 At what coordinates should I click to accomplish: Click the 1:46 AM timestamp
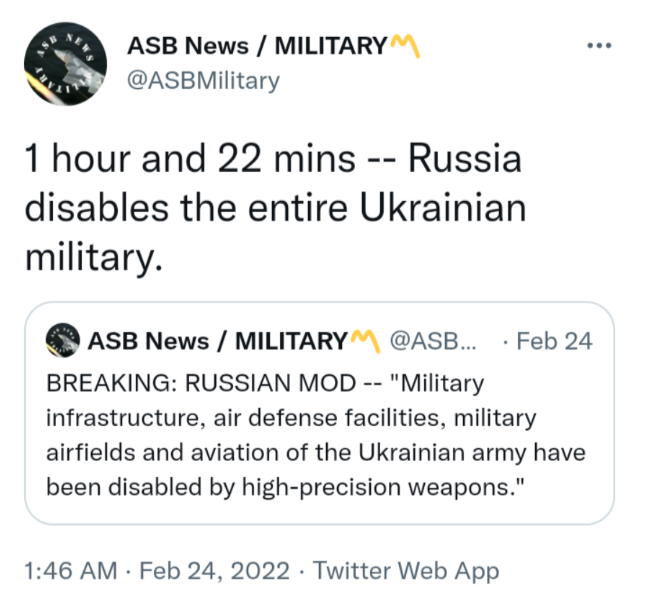click(x=71, y=570)
